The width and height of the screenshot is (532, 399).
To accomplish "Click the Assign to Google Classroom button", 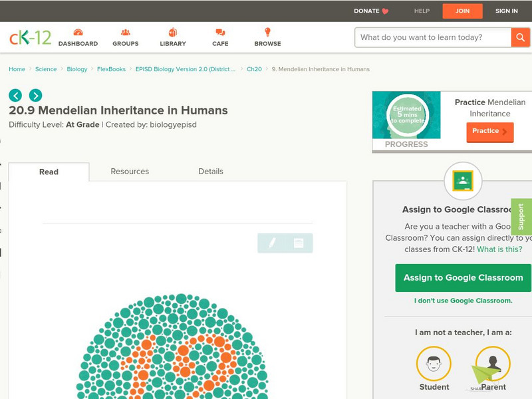I will coord(463,278).
